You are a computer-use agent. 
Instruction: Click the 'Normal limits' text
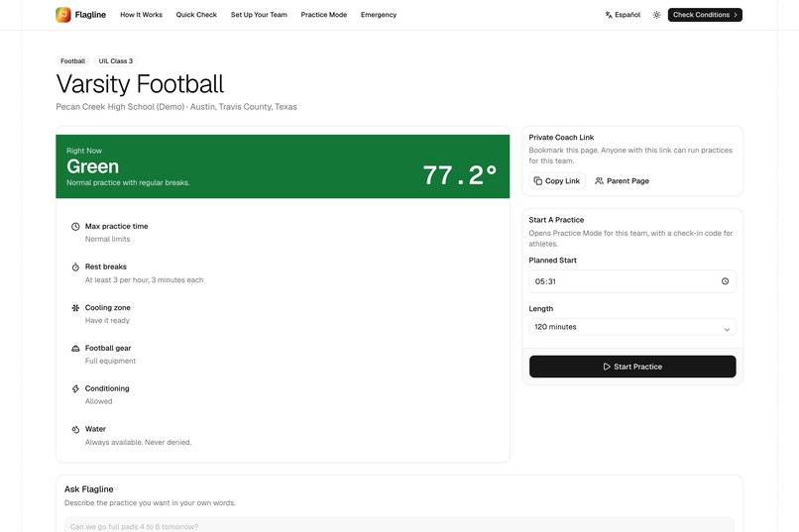point(107,240)
